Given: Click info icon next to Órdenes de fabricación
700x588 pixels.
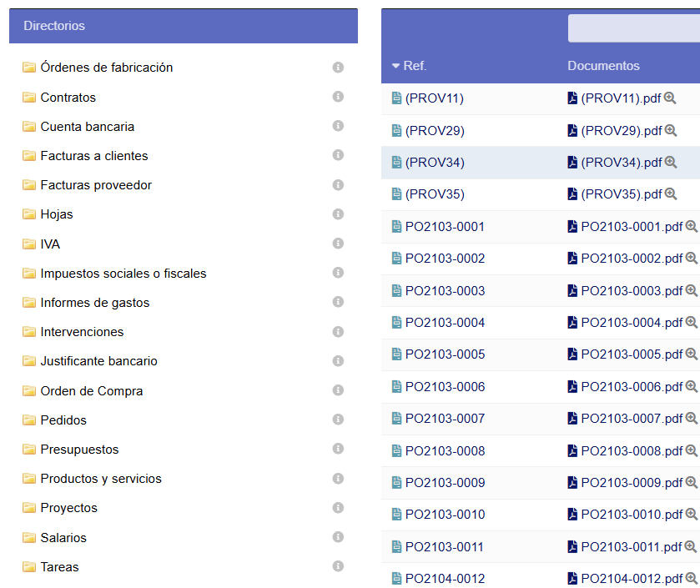Looking at the screenshot, I should pyautogui.click(x=338, y=68).
